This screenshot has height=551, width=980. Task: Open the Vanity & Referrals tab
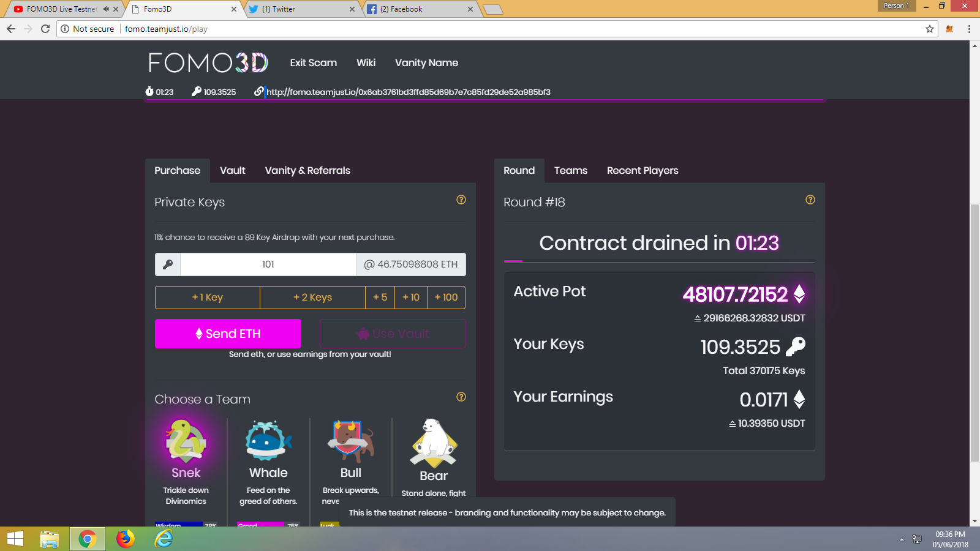coord(307,171)
